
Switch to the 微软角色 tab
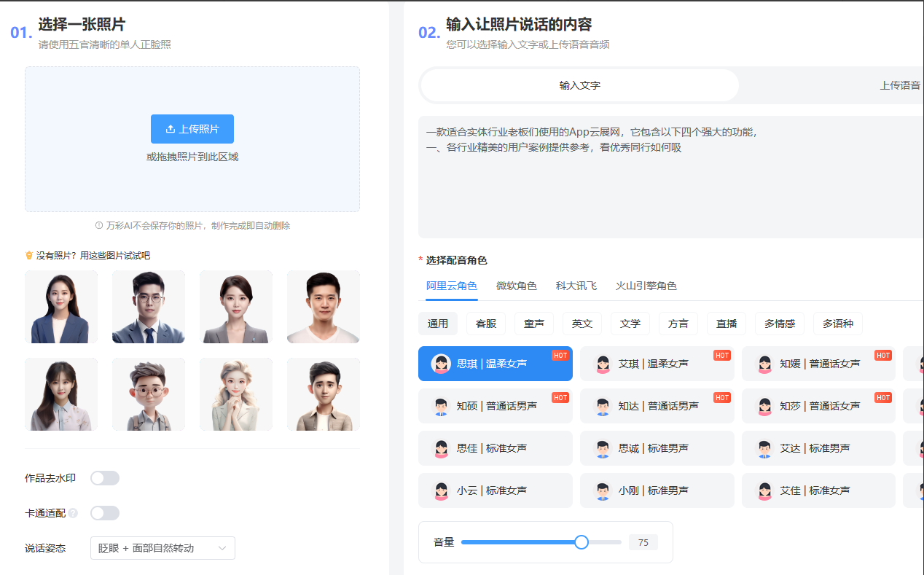pyautogui.click(x=517, y=286)
